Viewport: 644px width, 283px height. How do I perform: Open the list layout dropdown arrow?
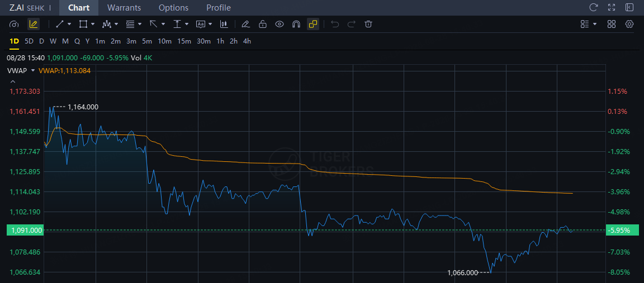click(x=595, y=24)
